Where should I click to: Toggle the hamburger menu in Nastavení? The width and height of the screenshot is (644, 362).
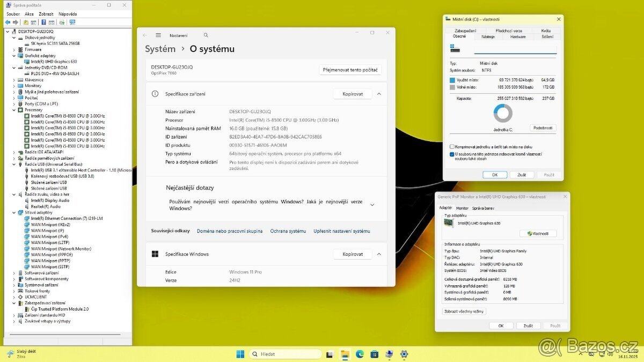coord(158,35)
